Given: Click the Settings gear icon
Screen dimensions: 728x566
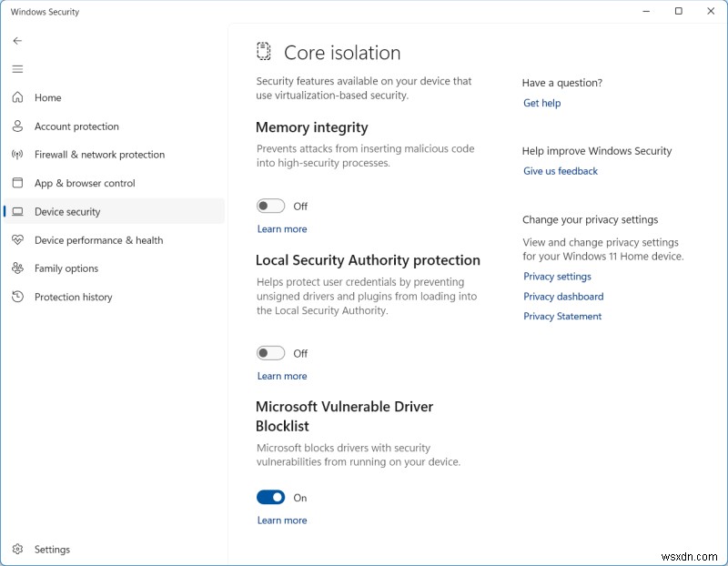Looking at the screenshot, I should (x=17, y=550).
